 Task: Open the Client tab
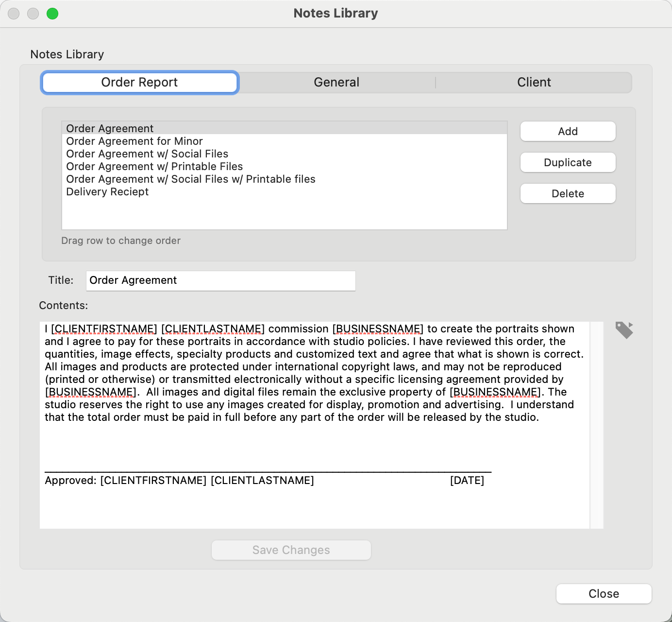pyautogui.click(x=534, y=83)
